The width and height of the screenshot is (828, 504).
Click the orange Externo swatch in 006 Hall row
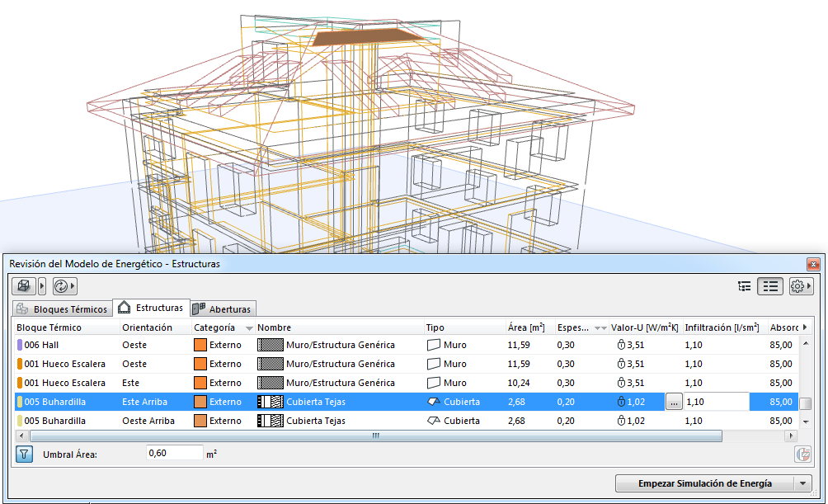coord(200,345)
